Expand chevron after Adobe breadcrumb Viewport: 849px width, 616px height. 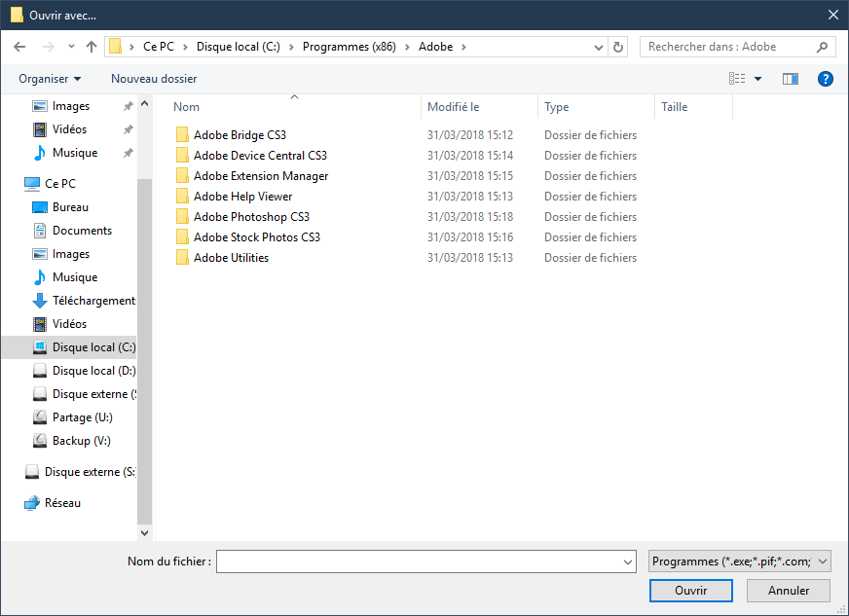(464, 47)
